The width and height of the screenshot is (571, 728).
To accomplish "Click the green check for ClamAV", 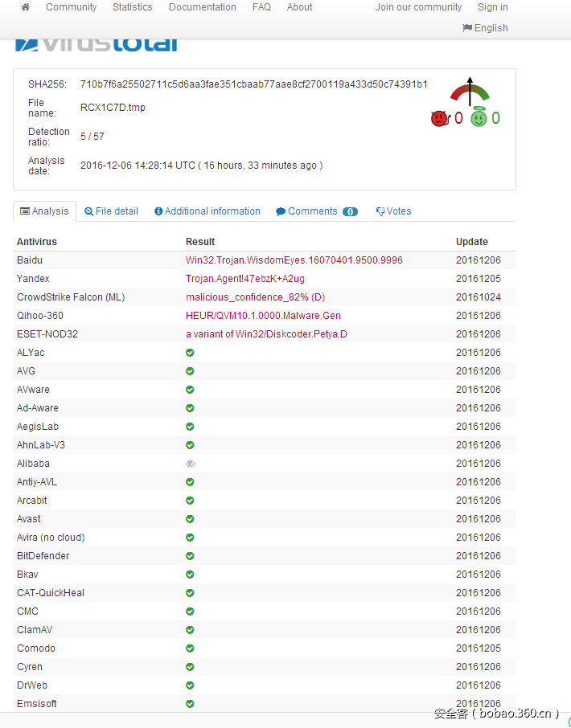I will [x=190, y=630].
